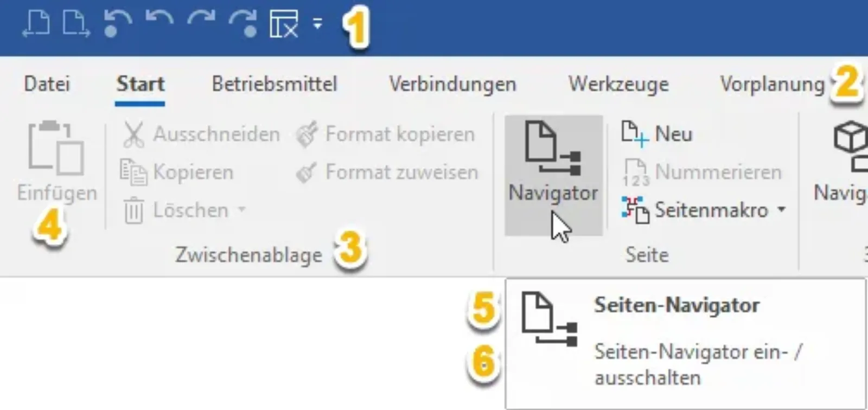The height and width of the screenshot is (410, 868).
Task: Go to next page via quick access icon
Action: click(76, 24)
